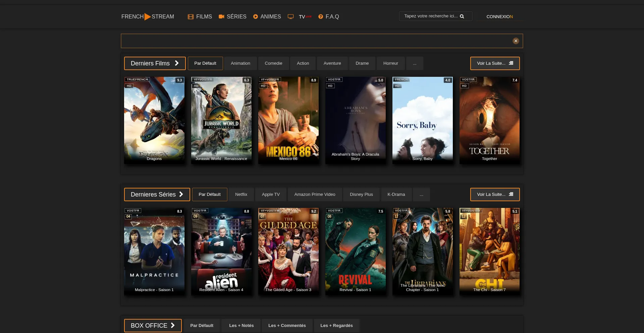The height and width of the screenshot is (333, 644).
Task: Expand Dernieres Séries with its chevron arrow
Action: pyautogui.click(x=181, y=194)
